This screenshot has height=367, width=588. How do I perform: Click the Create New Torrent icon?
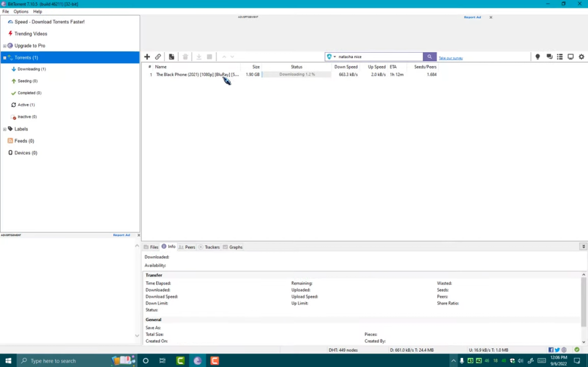pyautogui.click(x=171, y=57)
